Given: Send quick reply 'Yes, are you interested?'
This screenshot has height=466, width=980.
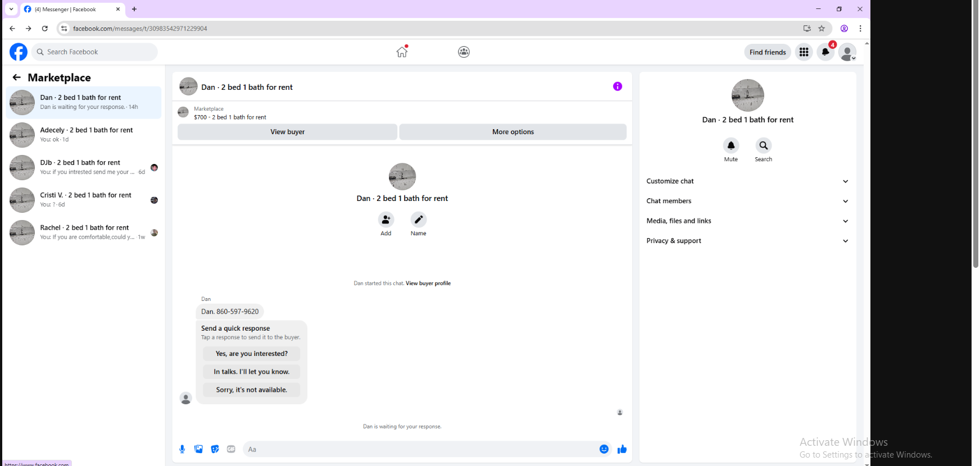Looking at the screenshot, I should pos(252,354).
